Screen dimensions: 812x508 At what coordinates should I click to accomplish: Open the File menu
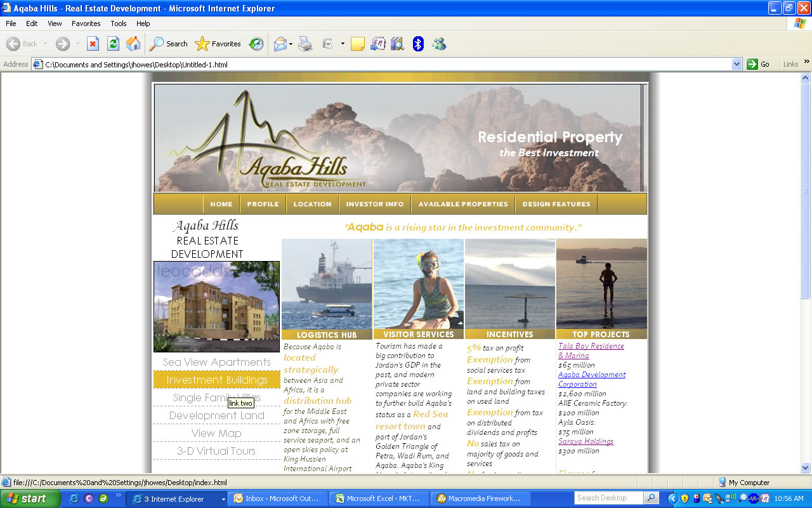[11, 23]
